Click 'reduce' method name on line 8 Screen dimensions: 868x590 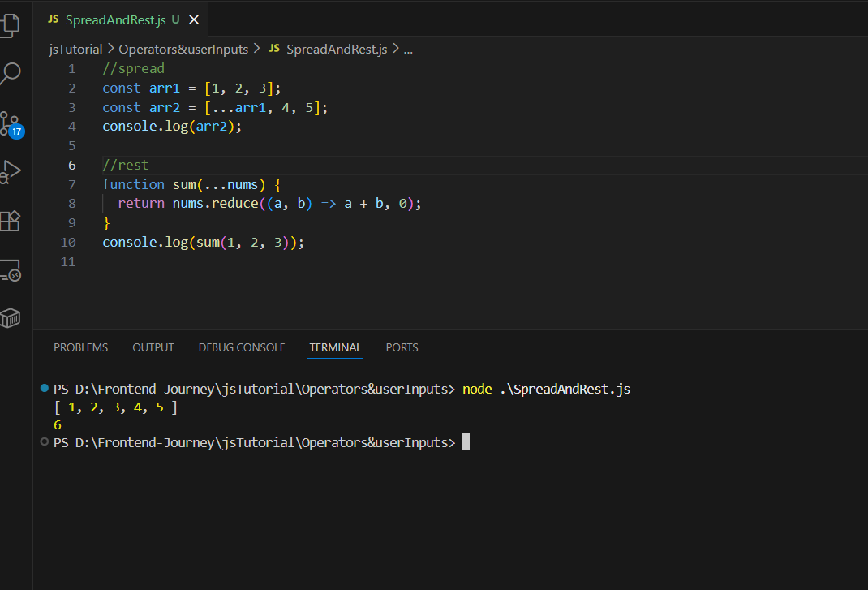click(234, 204)
